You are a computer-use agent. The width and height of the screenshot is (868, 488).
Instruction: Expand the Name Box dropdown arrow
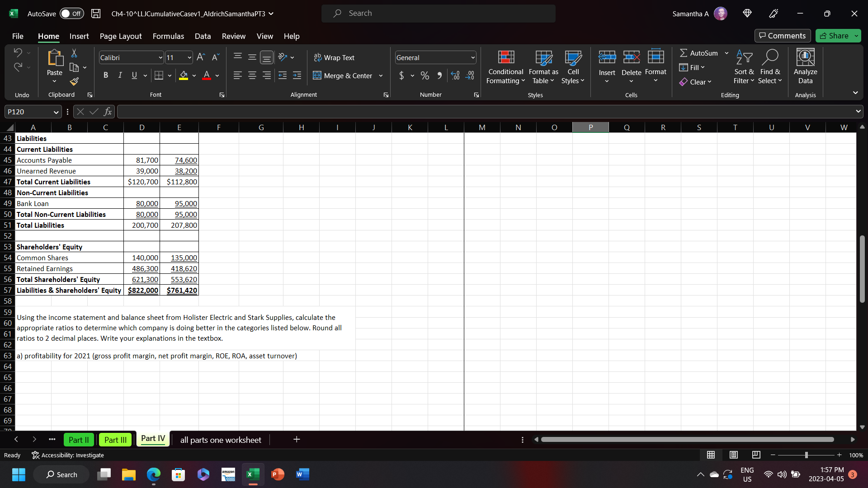coord(56,112)
